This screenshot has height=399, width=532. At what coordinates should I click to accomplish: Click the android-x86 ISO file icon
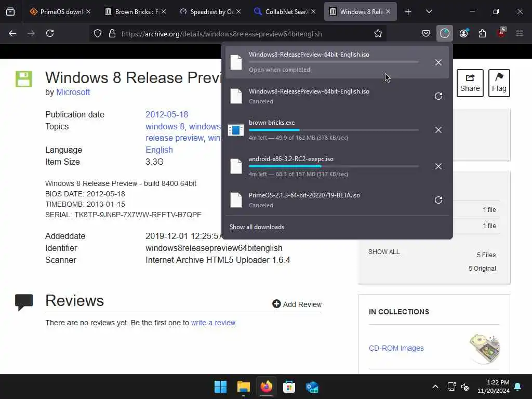[x=236, y=166]
